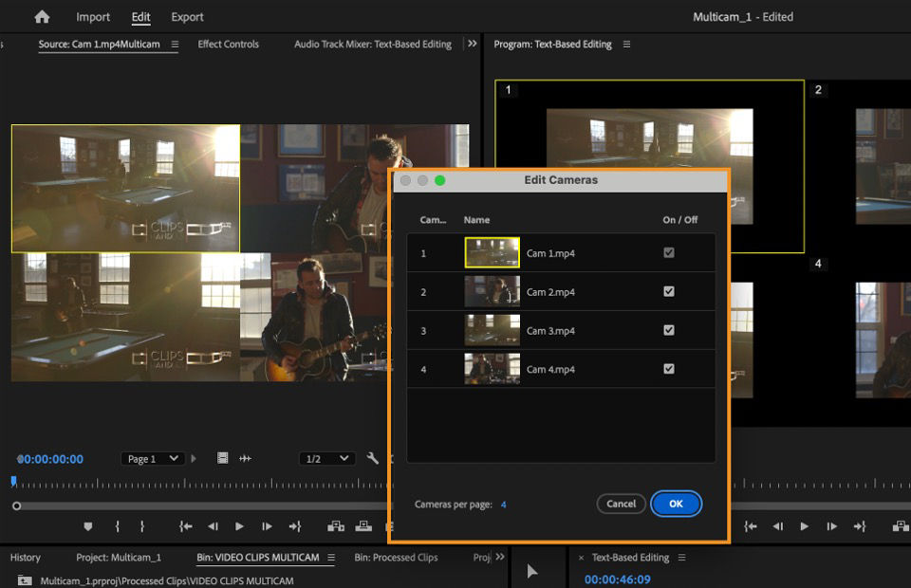
Task: Toggle Cam 3.mp4 on or off
Action: click(x=668, y=329)
